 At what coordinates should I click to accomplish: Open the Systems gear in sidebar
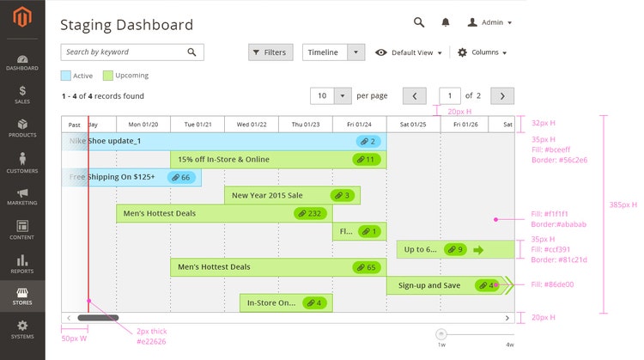(x=22, y=330)
